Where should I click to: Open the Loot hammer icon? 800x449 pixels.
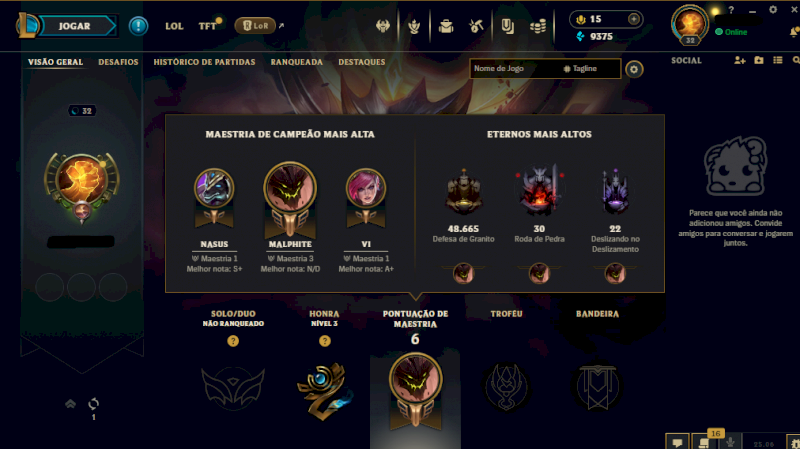pos(476,26)
